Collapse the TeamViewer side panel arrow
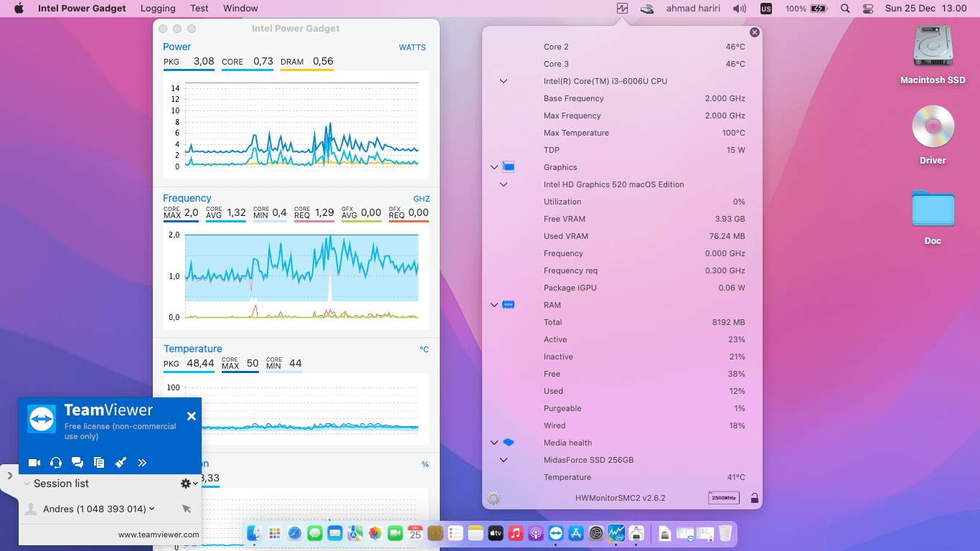This screenshot has width=980, height=551. tap(9, 475)
